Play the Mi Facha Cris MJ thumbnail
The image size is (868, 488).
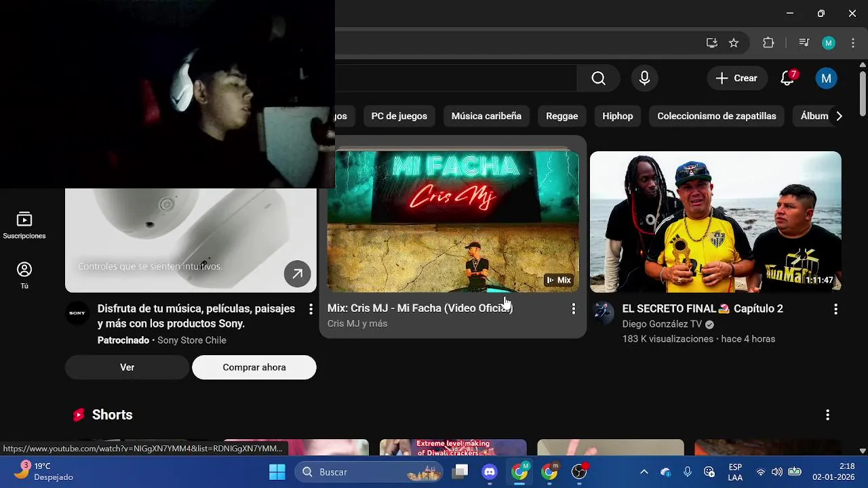coord(453,222)
